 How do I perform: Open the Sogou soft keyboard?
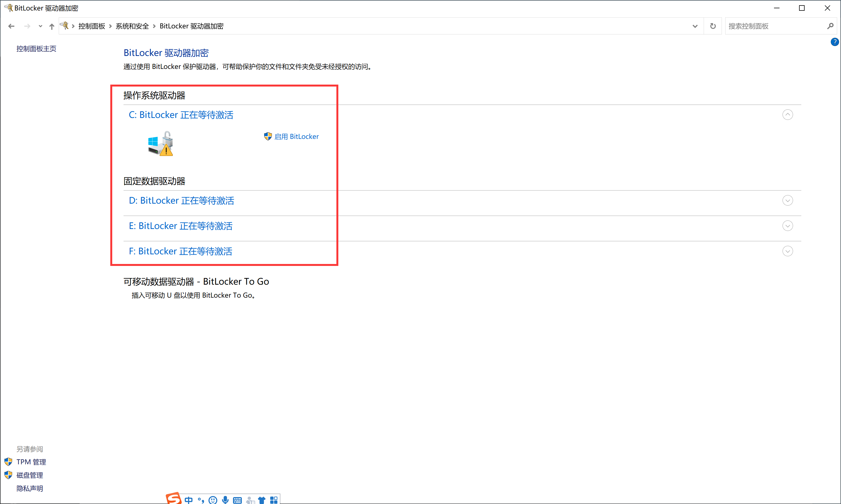pyautogui.click(x=237, y=500)
